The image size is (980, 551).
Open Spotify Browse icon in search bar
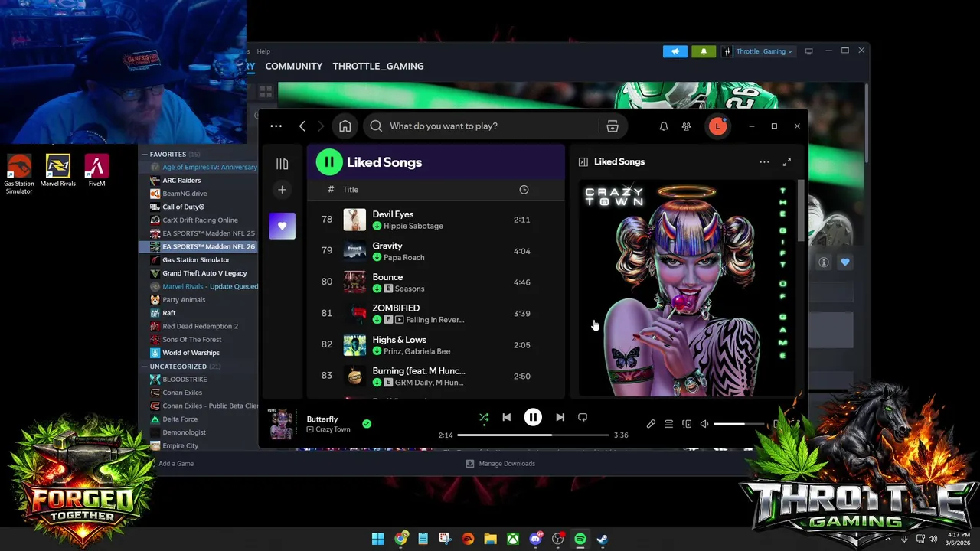[612, 126]
